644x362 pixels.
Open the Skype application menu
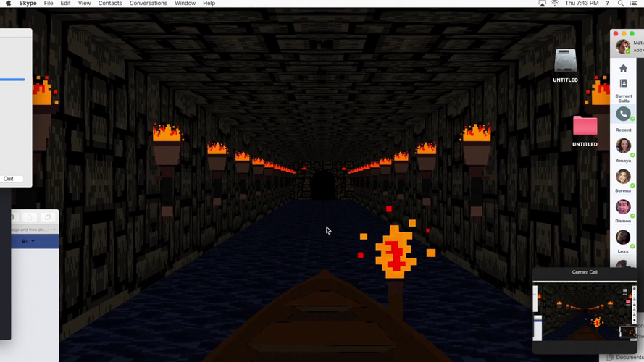pos(28,4)
